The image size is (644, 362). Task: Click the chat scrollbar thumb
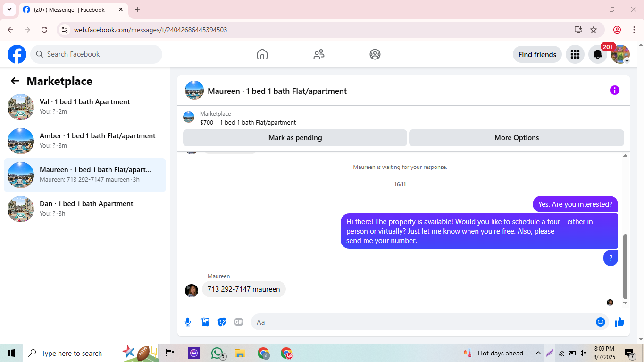[626, 267]
